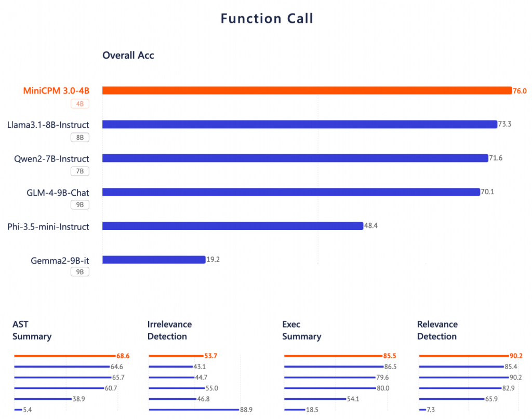Click the Irrelevance Detection heading
Image resolution: width=532 pixels, height=419 pixels.
point(169,330)
